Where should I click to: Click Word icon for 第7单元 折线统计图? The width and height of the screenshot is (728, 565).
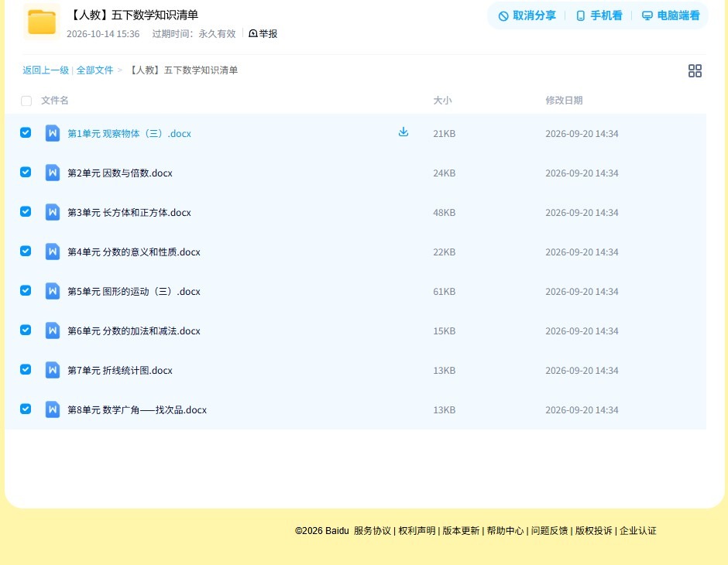53,370
